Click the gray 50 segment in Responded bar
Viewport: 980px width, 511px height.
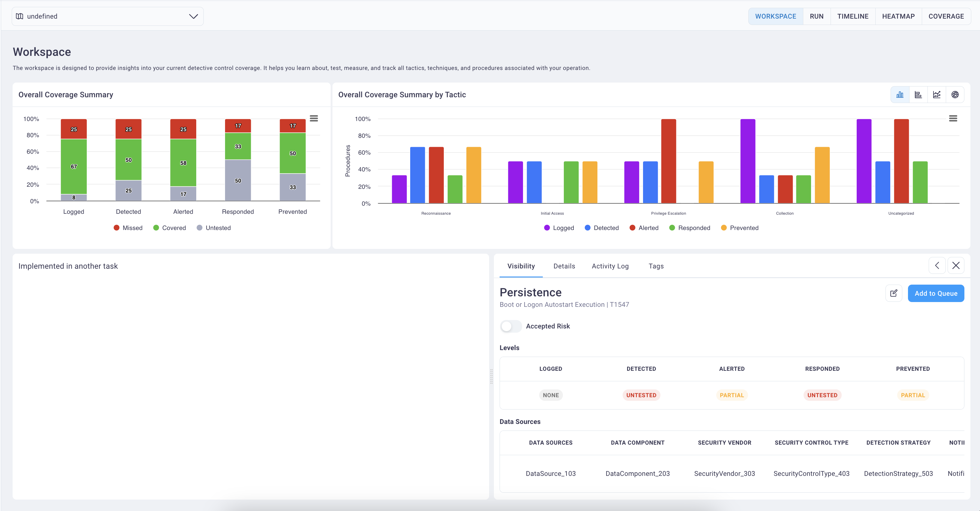(x=238, y=180)
